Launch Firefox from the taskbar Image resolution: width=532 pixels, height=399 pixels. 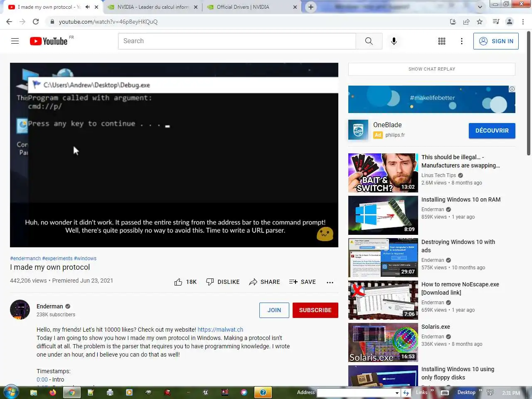[x=53, y=392]
